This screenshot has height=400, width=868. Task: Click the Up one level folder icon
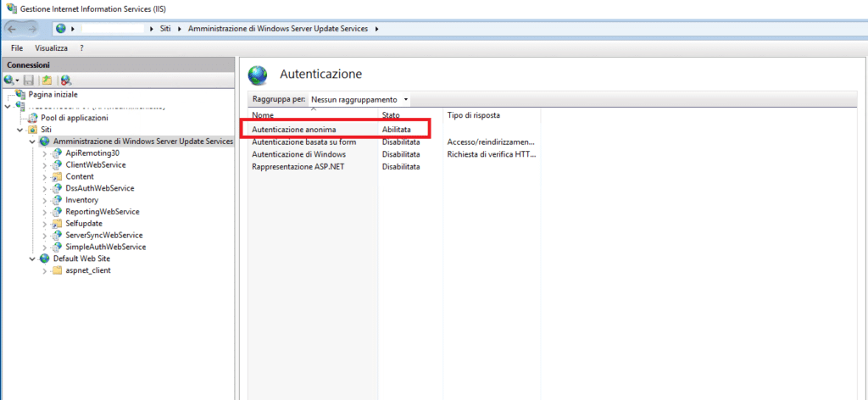(47, 80)
